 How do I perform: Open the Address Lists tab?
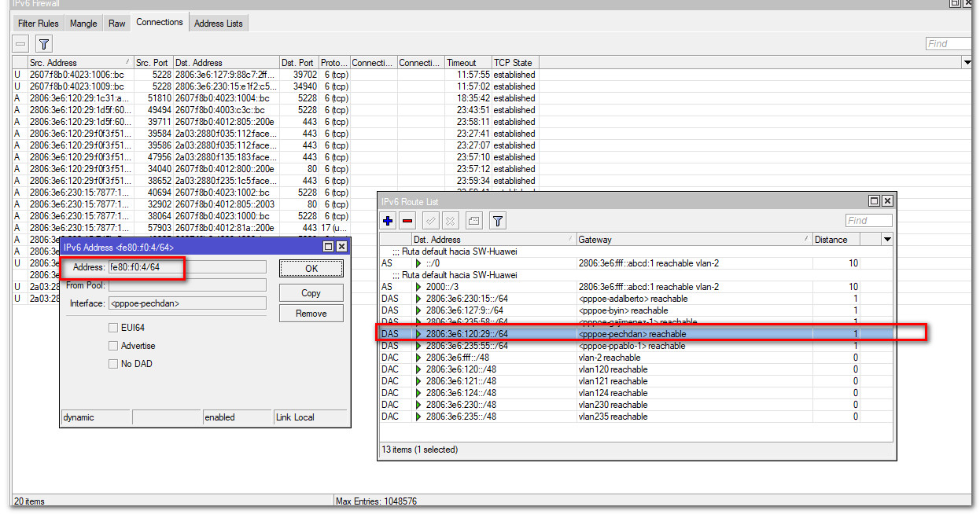(x=218, y=24)
